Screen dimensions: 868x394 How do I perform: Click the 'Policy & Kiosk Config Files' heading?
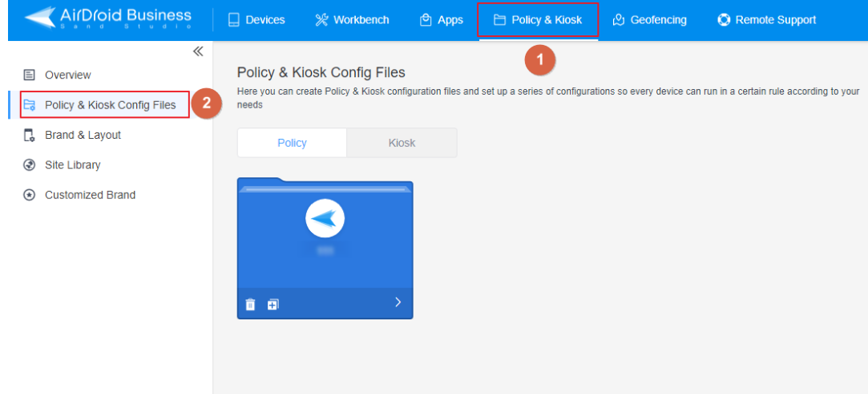321,72
